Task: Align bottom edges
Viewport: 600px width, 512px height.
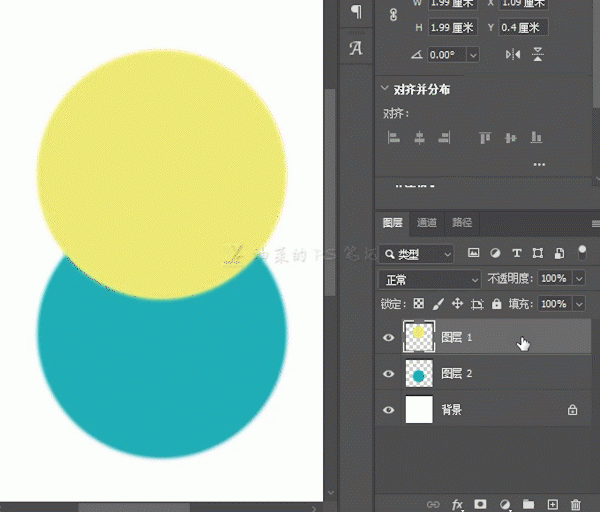Action: click(536, 137)
